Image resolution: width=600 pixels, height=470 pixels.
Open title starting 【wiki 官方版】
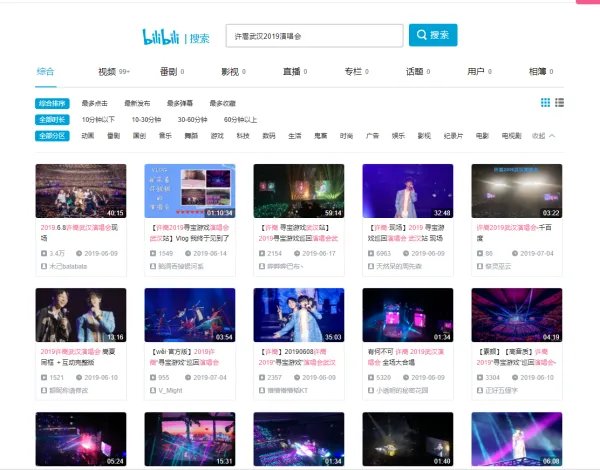coord(184,357)
